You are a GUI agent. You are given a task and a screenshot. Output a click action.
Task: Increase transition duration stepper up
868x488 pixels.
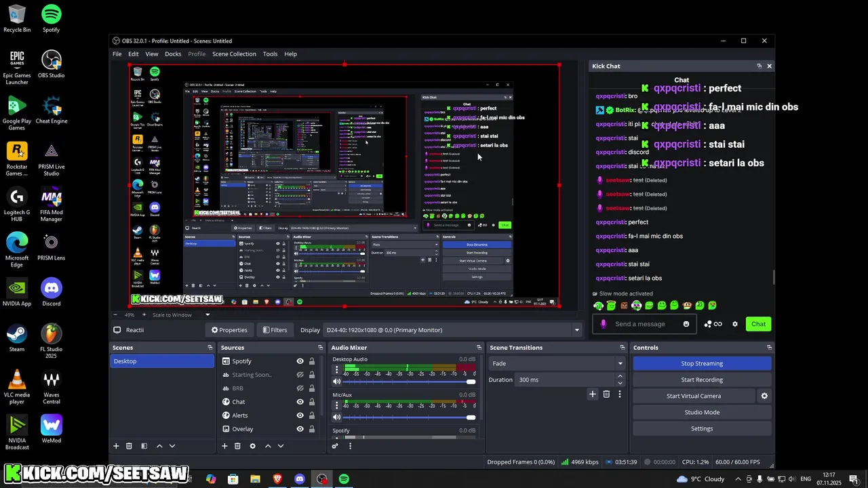click(620, 377)
